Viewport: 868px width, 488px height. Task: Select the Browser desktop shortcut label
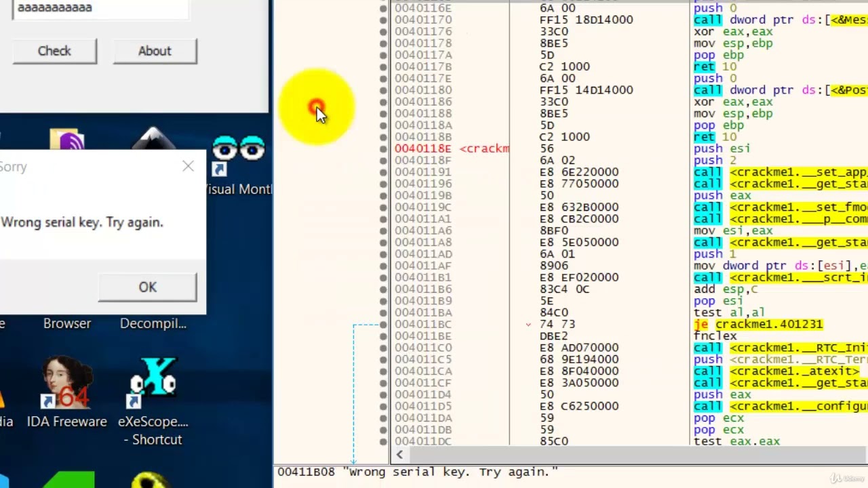coord(67,323)
